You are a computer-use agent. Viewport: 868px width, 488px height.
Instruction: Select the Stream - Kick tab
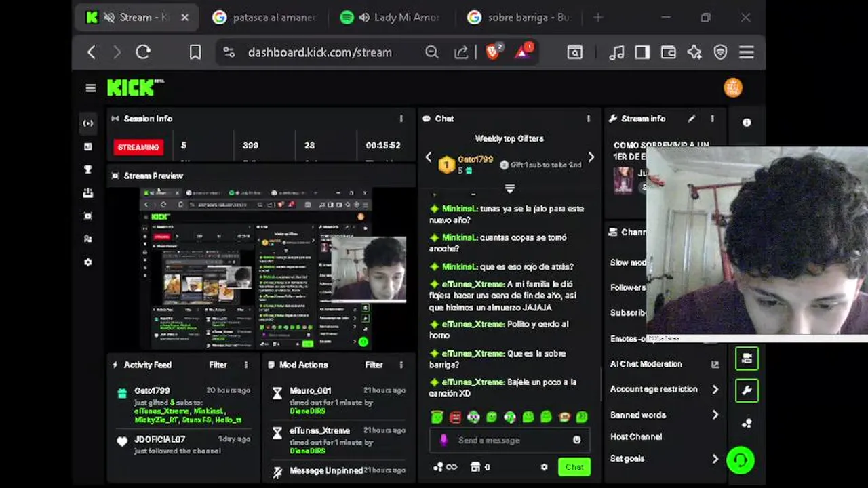tap(138, 18)
